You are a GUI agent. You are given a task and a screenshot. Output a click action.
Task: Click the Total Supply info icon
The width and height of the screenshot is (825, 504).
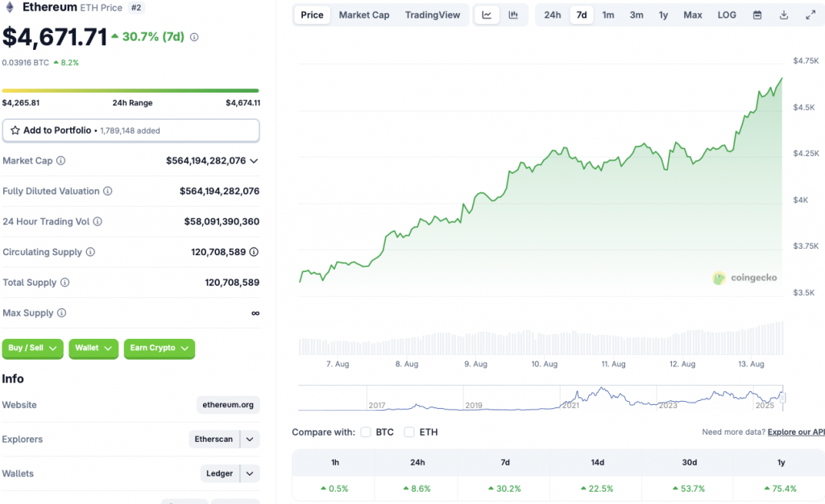[x=64, y=283]
